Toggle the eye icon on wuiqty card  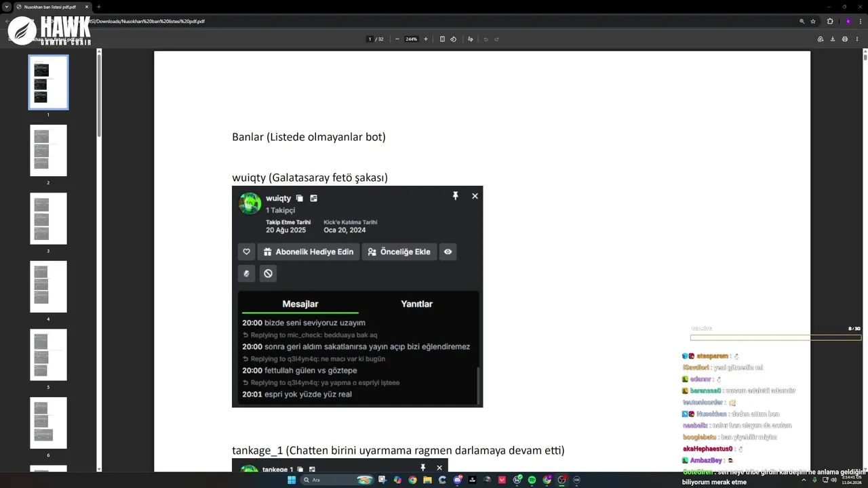pos(448,251)
